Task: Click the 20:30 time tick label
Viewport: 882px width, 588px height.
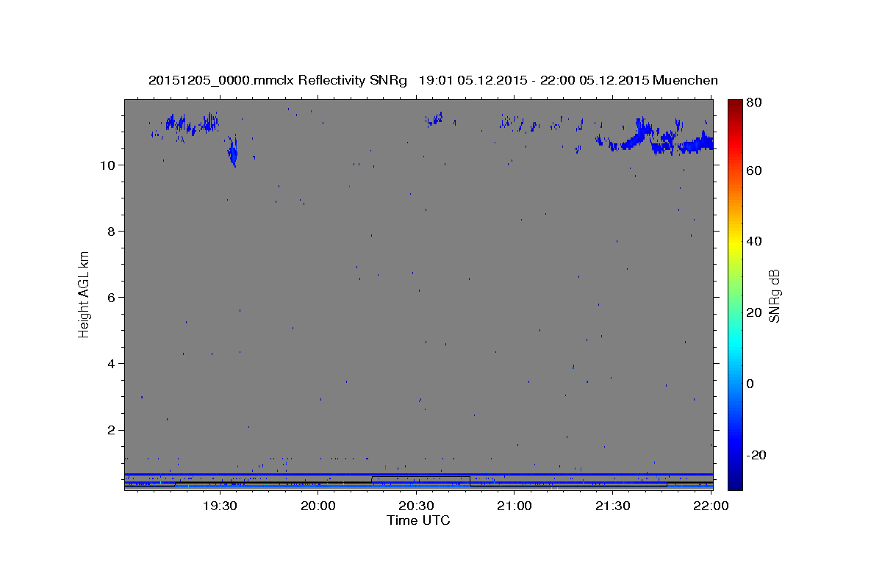Action: 416,506
